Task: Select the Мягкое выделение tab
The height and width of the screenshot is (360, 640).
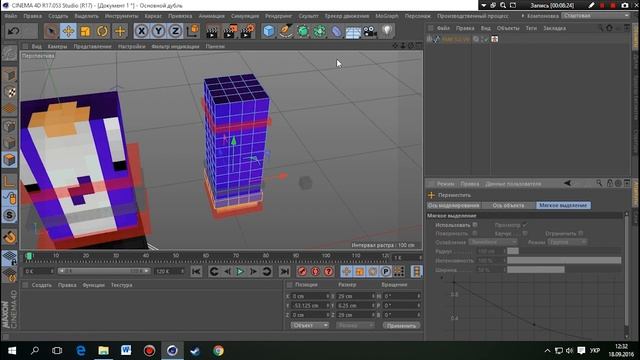Action: pyautogui.click(x=563, y=205)
